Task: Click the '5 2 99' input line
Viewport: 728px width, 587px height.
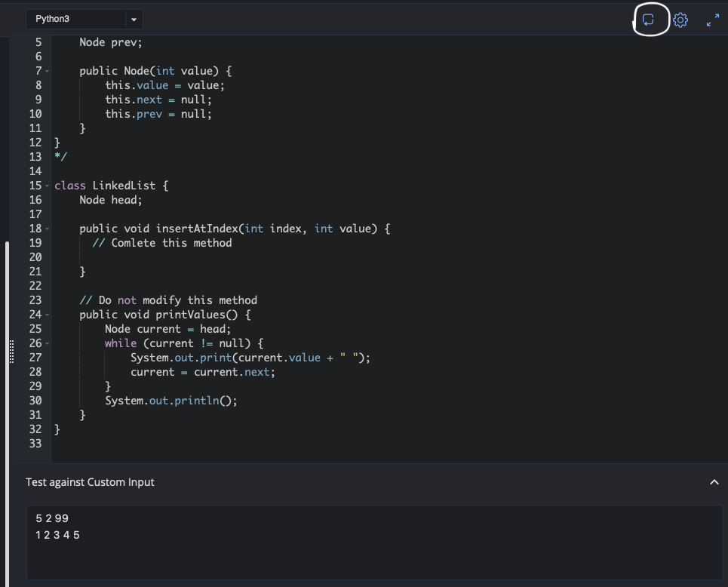Action: point(52,518)
